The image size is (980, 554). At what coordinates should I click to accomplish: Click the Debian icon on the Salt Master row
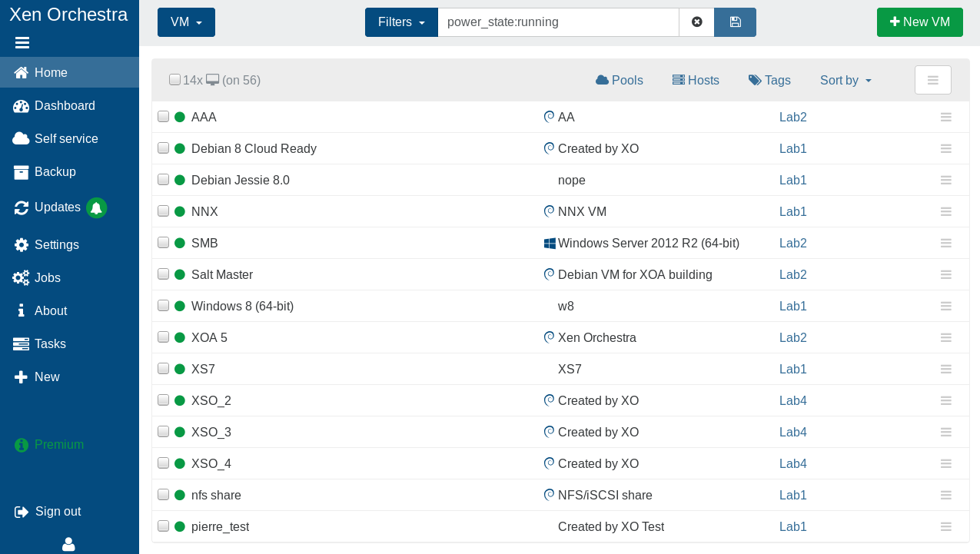pos(549,274)
